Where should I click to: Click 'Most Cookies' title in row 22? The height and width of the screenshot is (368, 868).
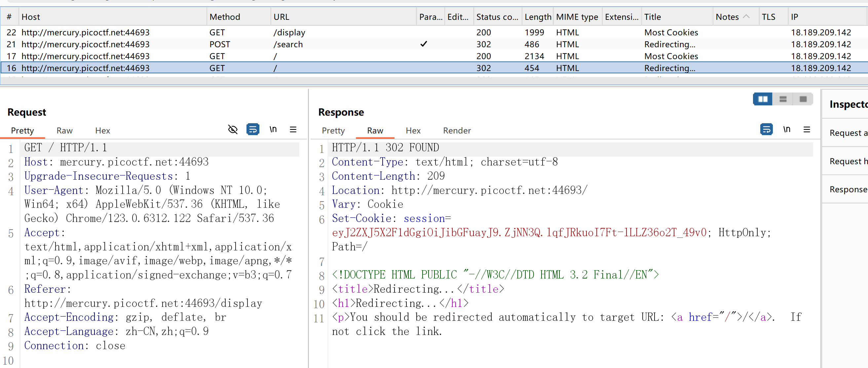[671, 32]
